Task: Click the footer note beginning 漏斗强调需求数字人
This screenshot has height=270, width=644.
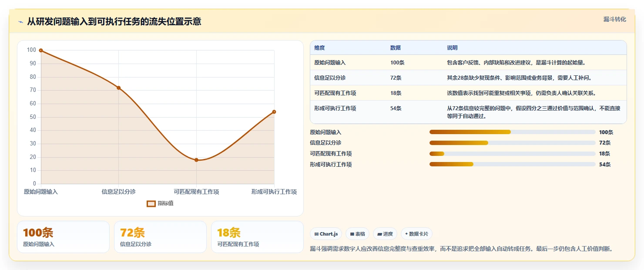Action: [461, 249]
